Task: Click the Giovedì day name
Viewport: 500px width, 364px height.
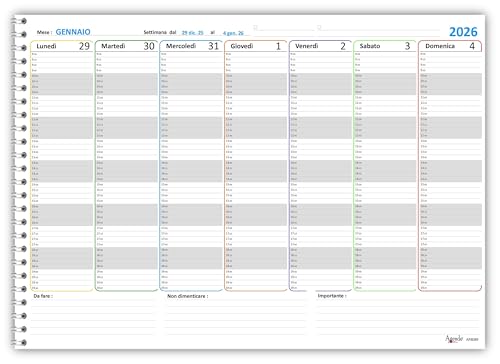Action: click(x=242, y=46)
